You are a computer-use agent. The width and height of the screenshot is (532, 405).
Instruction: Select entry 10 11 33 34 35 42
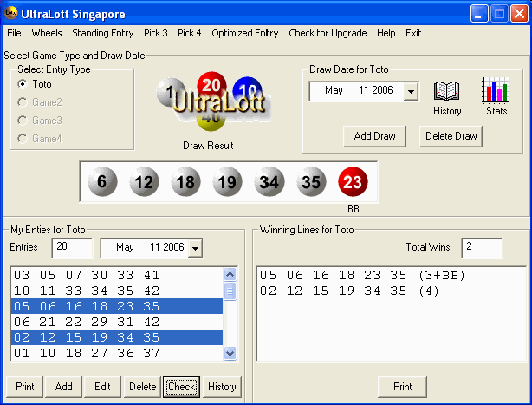click(117, 291)
